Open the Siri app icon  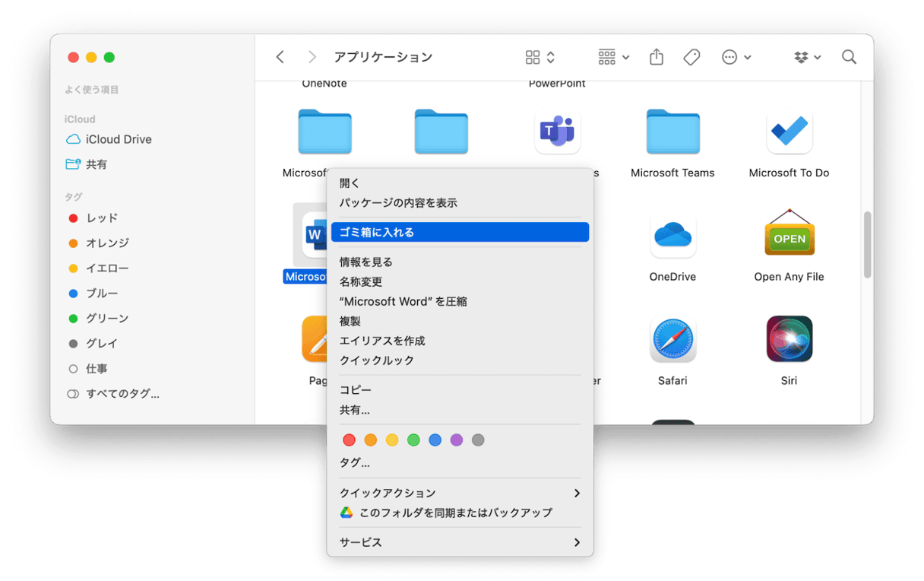(x=789, y=339)
